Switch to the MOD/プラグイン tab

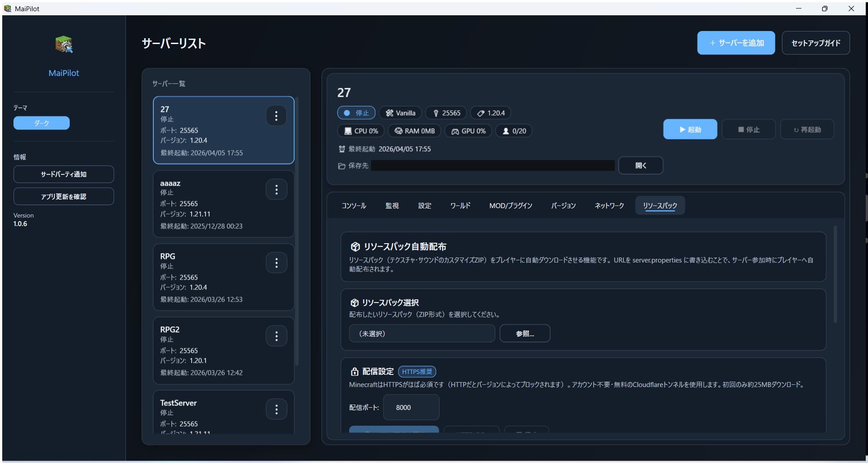coord(510,205)
